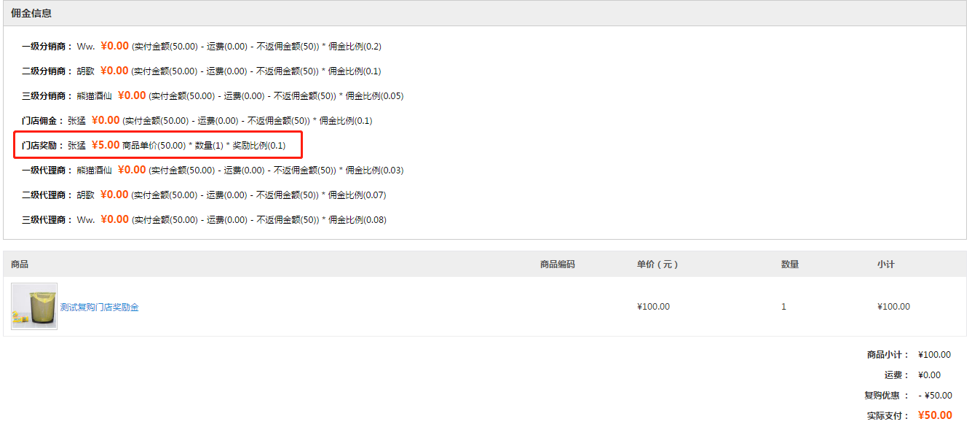The image size is (980, 435).
Task: Select the row subtotal ¥100.00 cell
Action: [x=893, y=307]
